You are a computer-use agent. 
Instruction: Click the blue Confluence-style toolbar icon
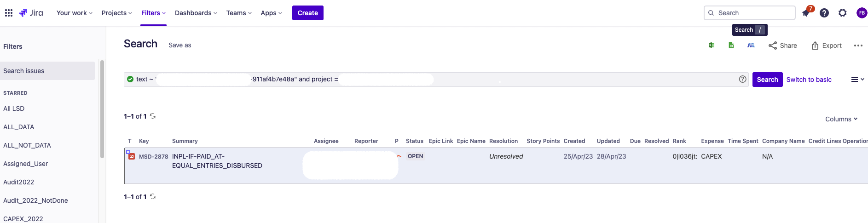point(751,45)
